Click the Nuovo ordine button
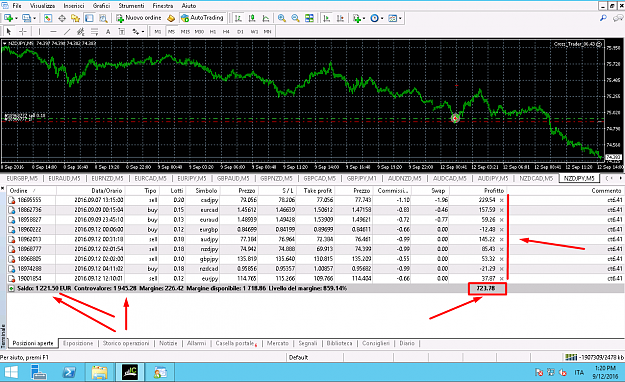Viewport: 625px width, 382px height. (139, 18)
